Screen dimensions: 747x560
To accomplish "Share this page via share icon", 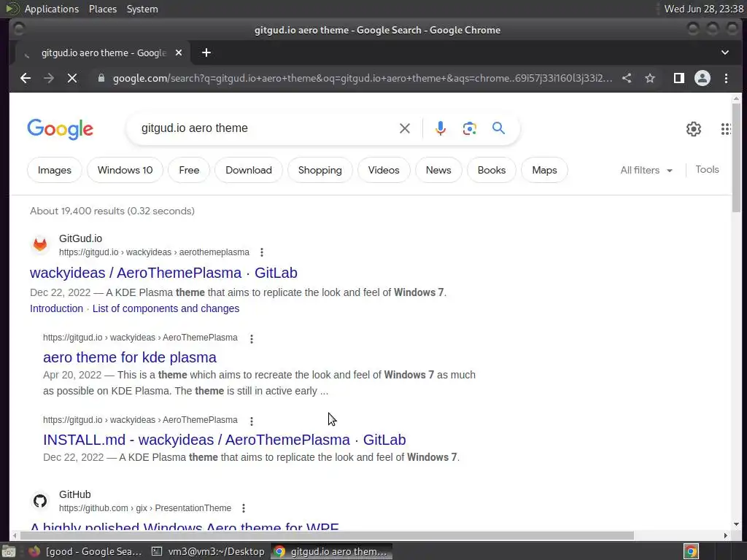I will click(x=627, y=78).
